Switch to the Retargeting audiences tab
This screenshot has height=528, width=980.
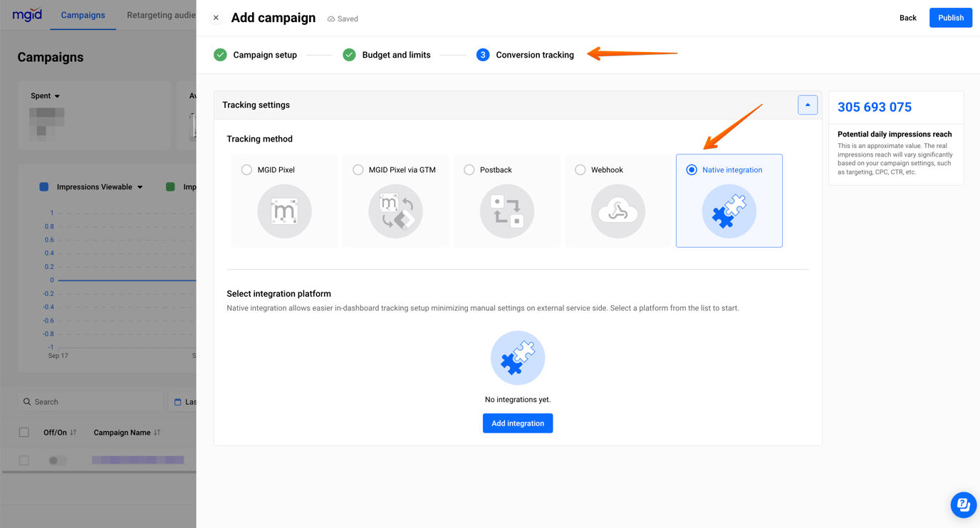coord(160,15)
